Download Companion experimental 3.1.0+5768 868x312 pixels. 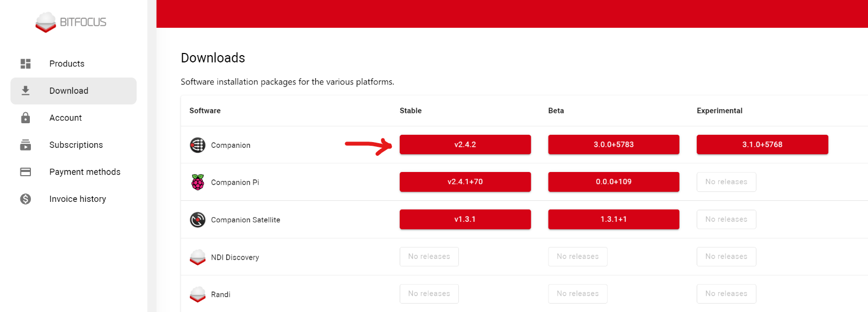tap(762, 145)
